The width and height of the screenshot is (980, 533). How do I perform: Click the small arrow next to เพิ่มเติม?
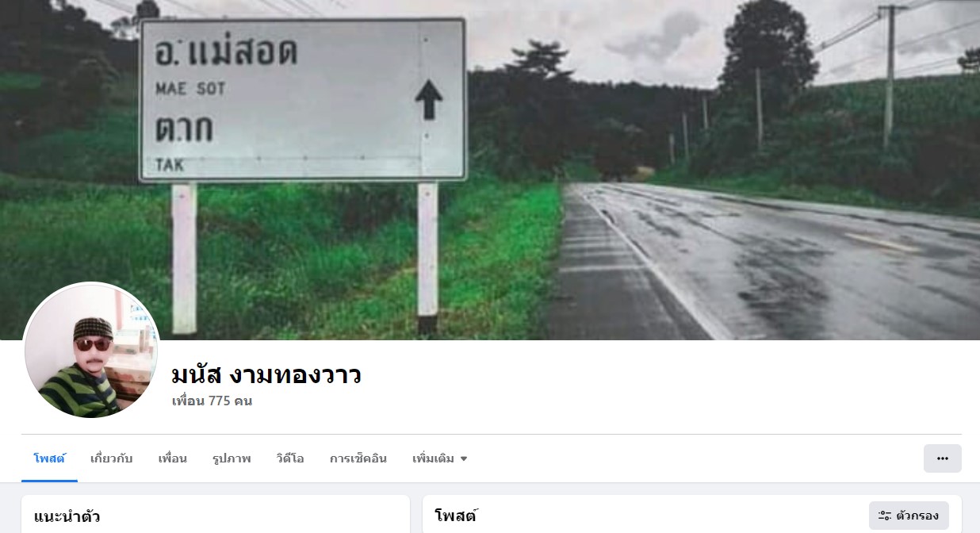click(x=464, y=459)
